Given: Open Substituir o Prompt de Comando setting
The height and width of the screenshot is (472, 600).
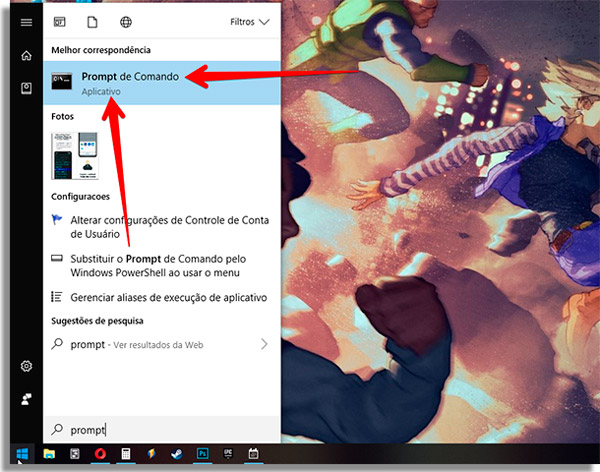Looking at the screenshot, I should (x=162, y=266).
